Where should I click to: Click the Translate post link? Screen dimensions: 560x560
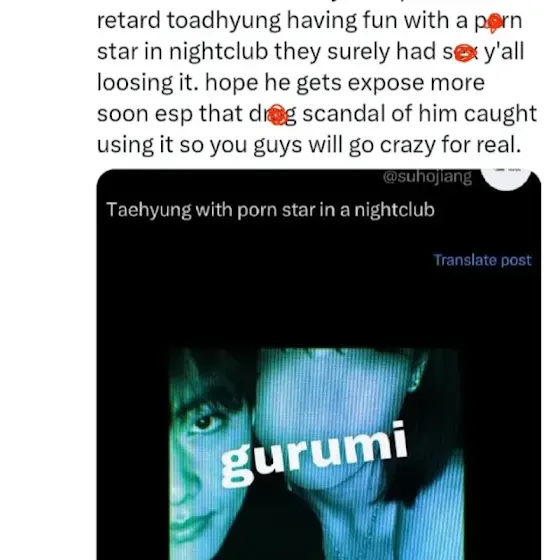coord(482,260)
